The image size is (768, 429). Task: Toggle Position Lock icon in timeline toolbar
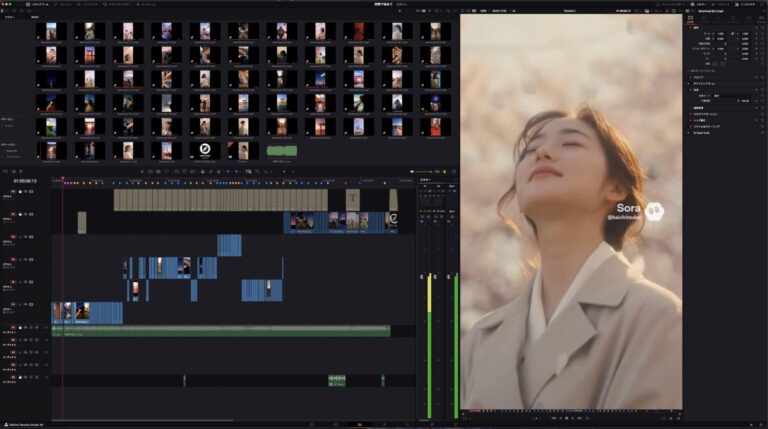click(x=218, y=171)
